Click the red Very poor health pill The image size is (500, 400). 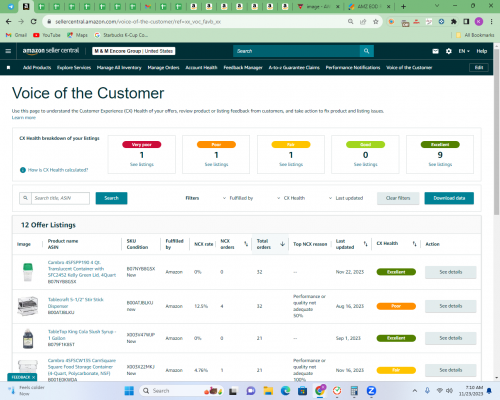pyautogui.click(x=142, y=144)
